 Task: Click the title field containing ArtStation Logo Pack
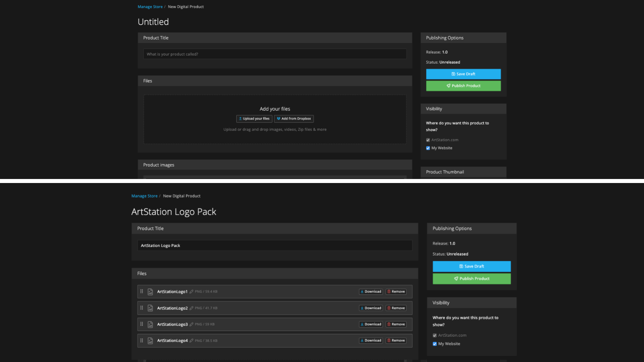click(275, 245)
